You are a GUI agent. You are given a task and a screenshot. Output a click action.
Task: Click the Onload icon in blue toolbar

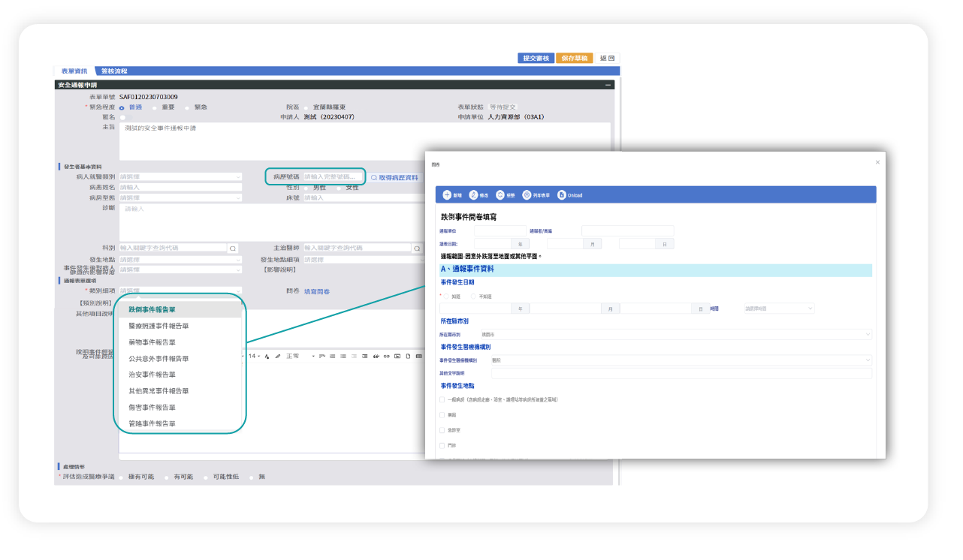(561, 195)
